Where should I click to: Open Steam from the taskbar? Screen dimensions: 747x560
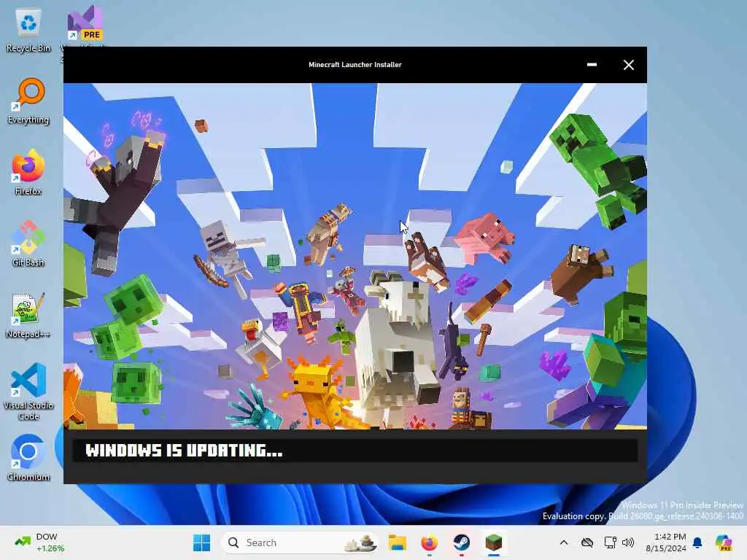(461, 542)
